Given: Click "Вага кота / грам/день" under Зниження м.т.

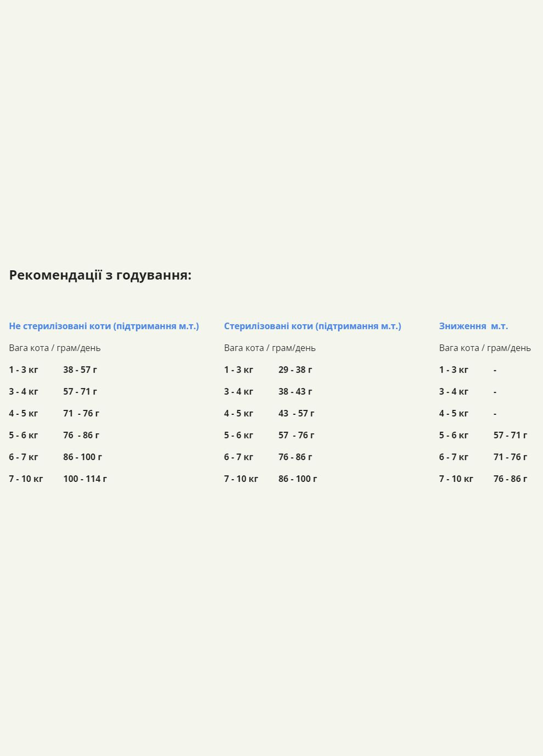Looking at the screenshot, I should click(485, 348).
